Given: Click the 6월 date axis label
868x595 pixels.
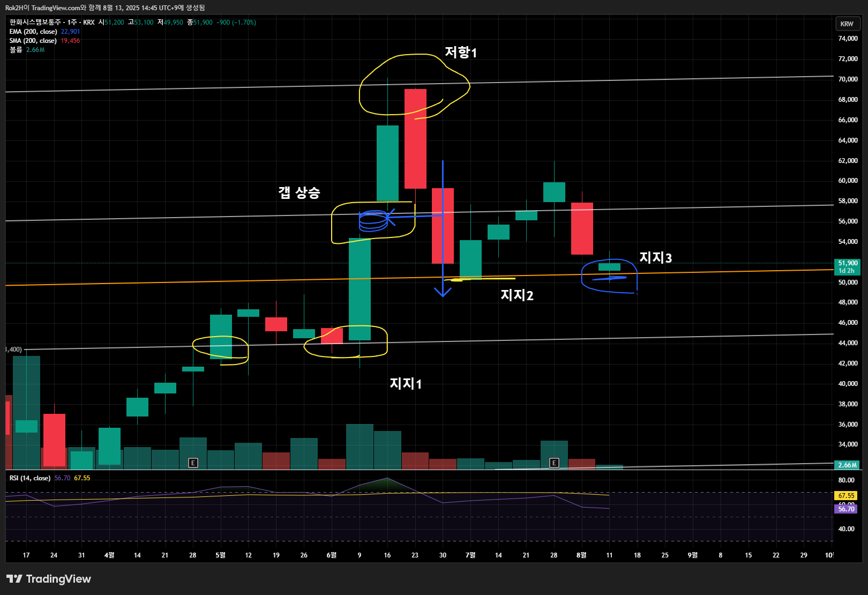Looking at the screenshot, I should (332, 555).
